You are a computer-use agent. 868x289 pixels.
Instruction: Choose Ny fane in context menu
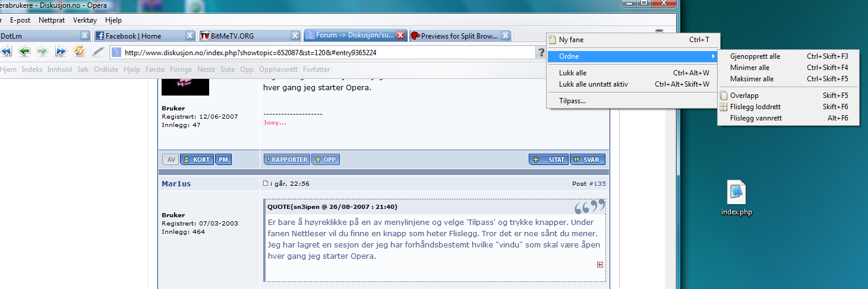(x=632, y=40)
